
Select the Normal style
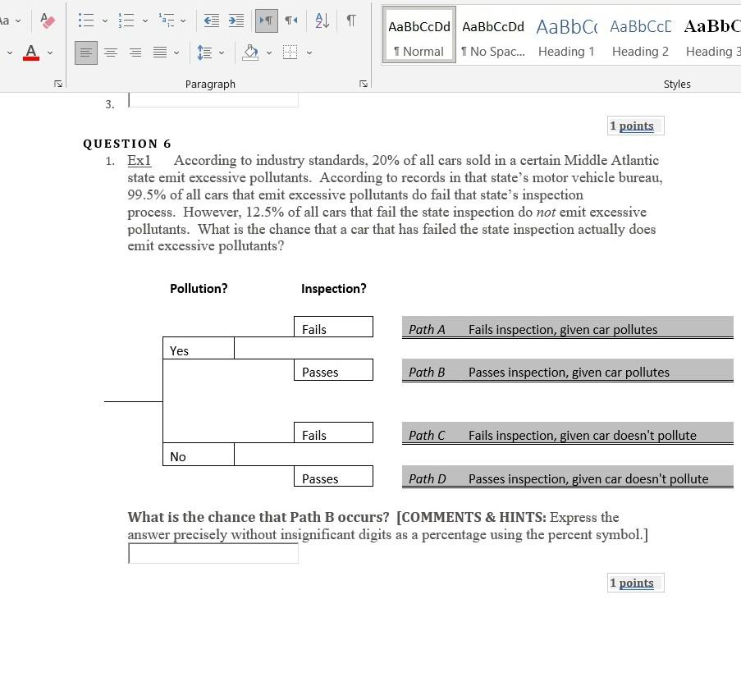pos(419,35)
